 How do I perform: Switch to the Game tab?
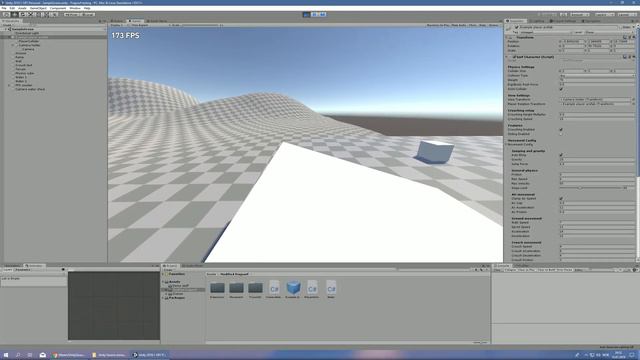pos(135,21)
